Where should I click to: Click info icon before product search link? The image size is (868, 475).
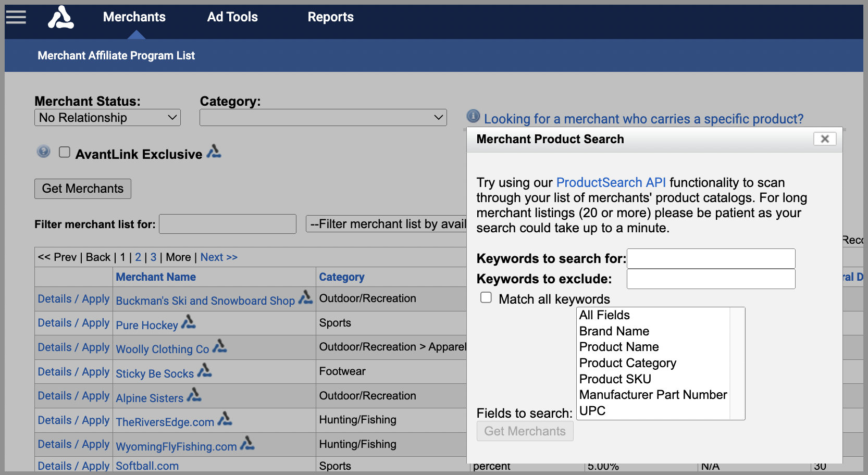[473, 116]
